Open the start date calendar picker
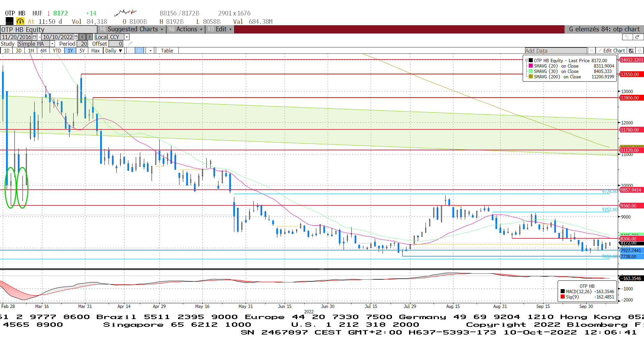The image size is (644, 351). click(x=35, y=37)
